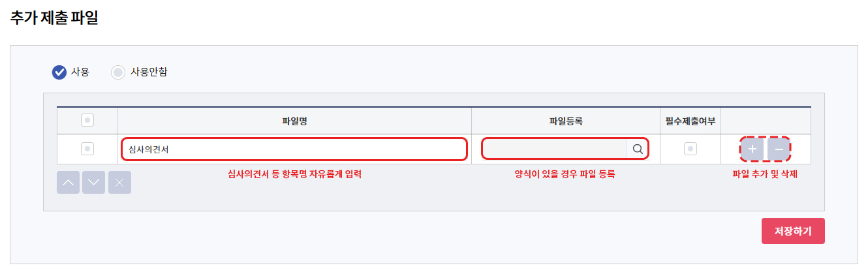Image resolution: width=868 pixels, height=274 pixels.
Task: Click the red note 파일 추가 및 삭제
Action: click(x=765, y=174)
